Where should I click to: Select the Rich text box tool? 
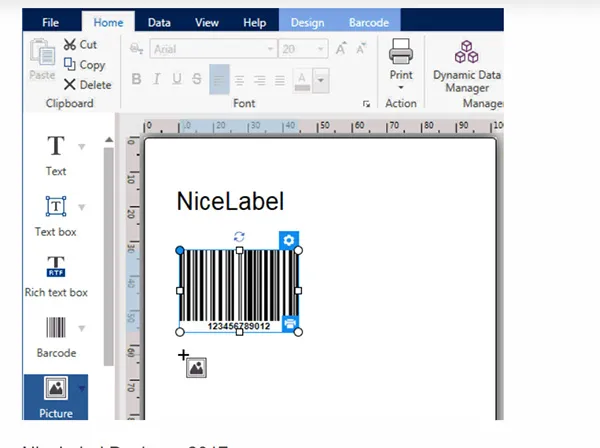tap(56, 277)
